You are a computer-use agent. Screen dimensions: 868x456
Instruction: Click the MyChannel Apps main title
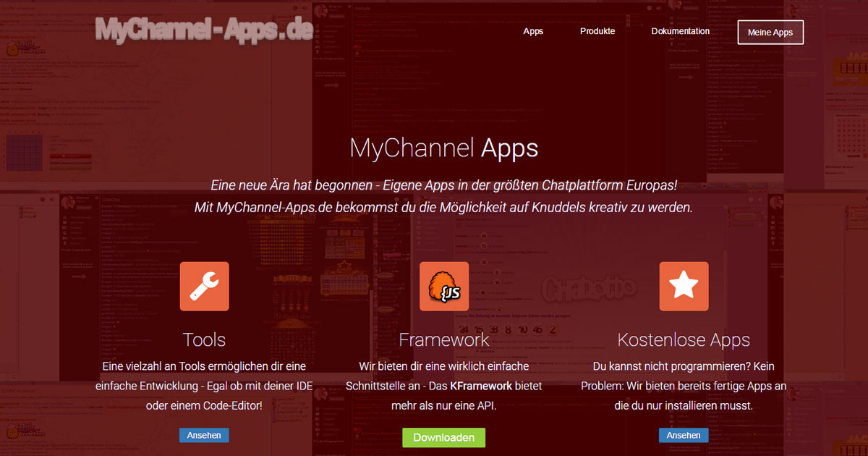[444, 148]
